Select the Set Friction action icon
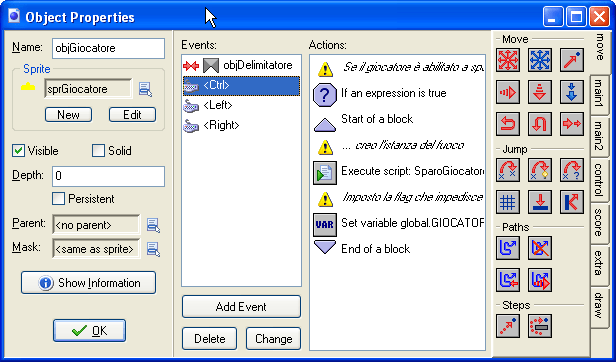616x362 pixels. tap(572, 124)
